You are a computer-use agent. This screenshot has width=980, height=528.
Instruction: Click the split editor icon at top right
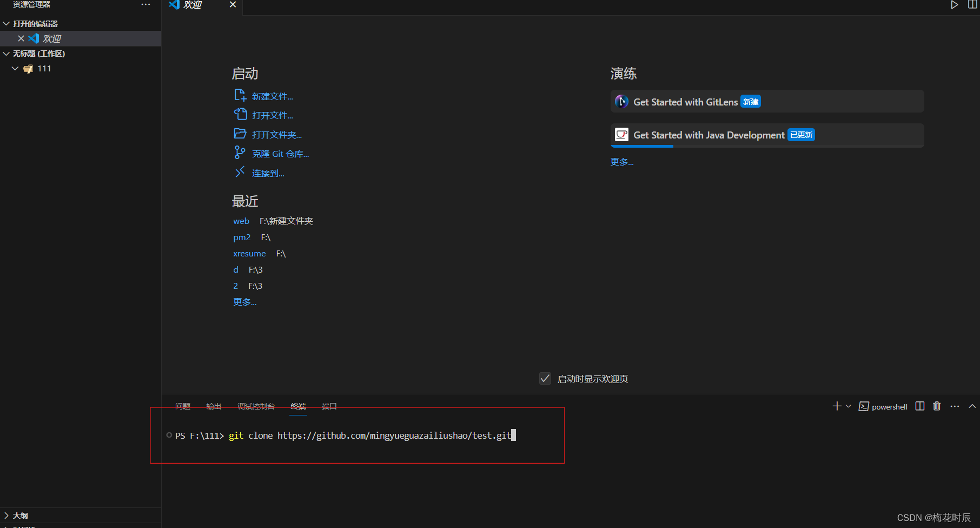(972, 5)
